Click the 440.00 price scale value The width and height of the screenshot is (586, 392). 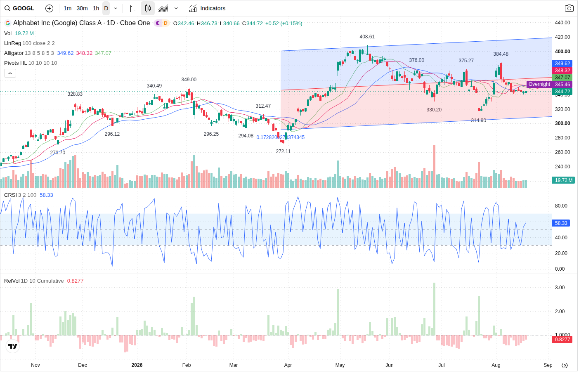562,23
